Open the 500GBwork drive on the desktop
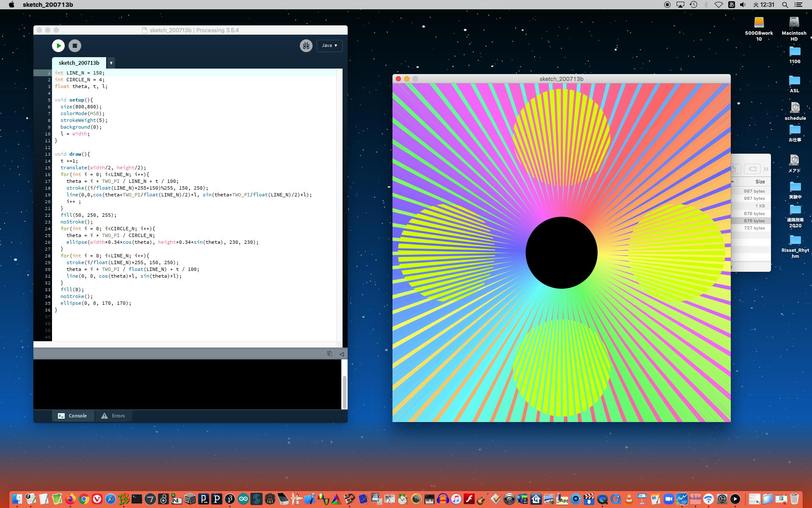 click(759, 23)
